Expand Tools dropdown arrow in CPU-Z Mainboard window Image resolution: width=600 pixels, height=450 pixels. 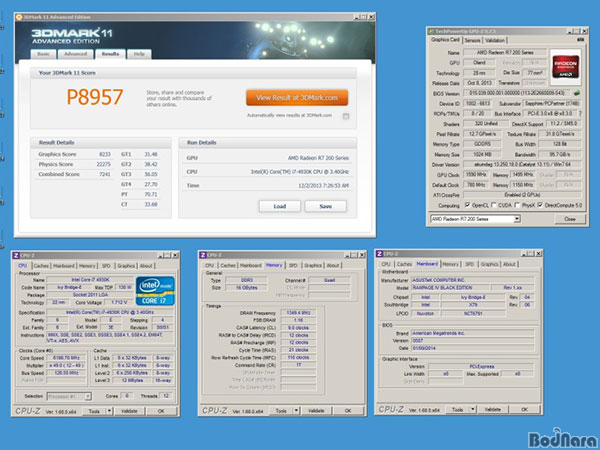(x=473, y=409)
